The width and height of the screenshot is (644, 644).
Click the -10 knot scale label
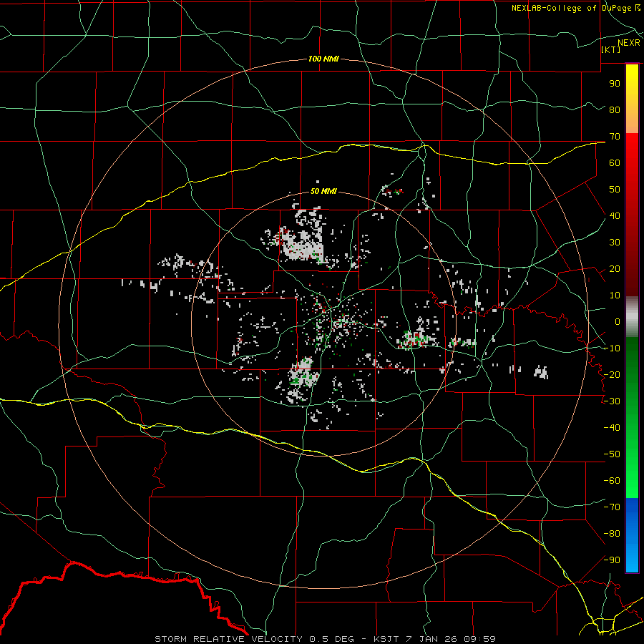tap(612, 348)
